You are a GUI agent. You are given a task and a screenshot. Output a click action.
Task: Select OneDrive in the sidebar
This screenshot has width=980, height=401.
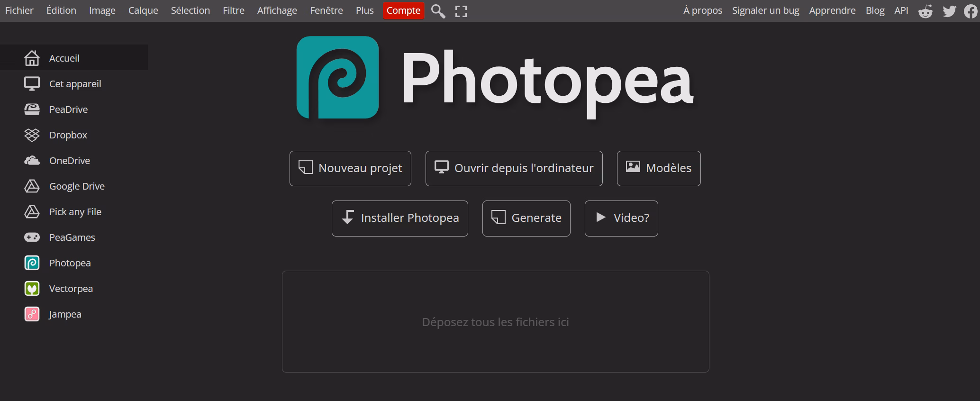click(74, 160)
